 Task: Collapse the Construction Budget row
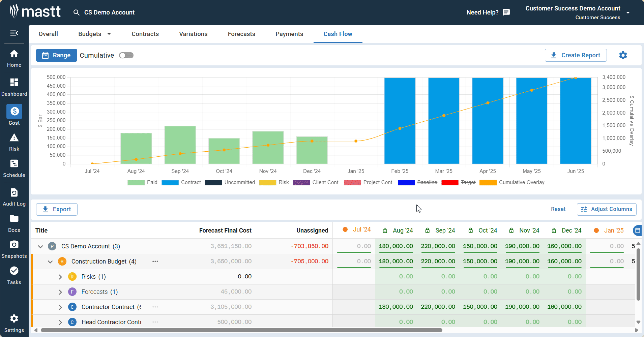pyautogui.click(x=50, y=262)
